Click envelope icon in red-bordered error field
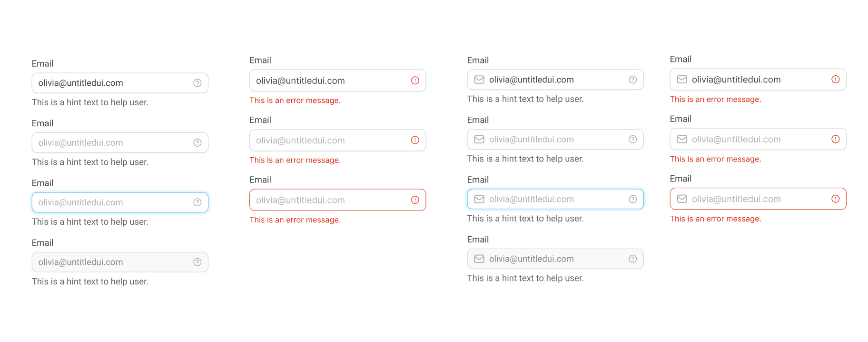 coord(682,199)
